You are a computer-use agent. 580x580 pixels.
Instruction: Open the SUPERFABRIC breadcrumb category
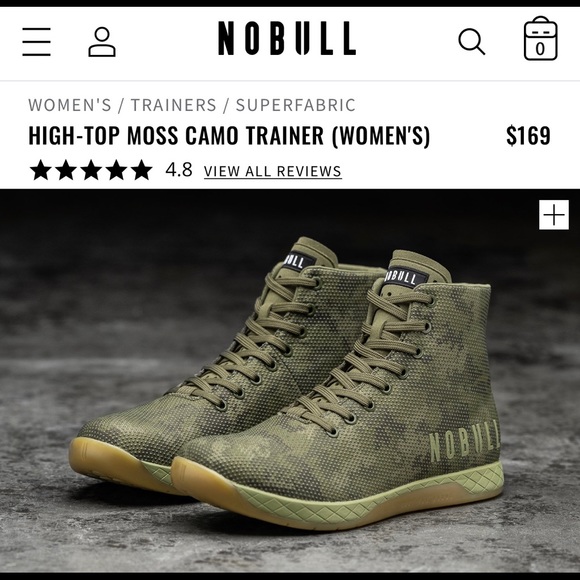click(x=296, y=105)
